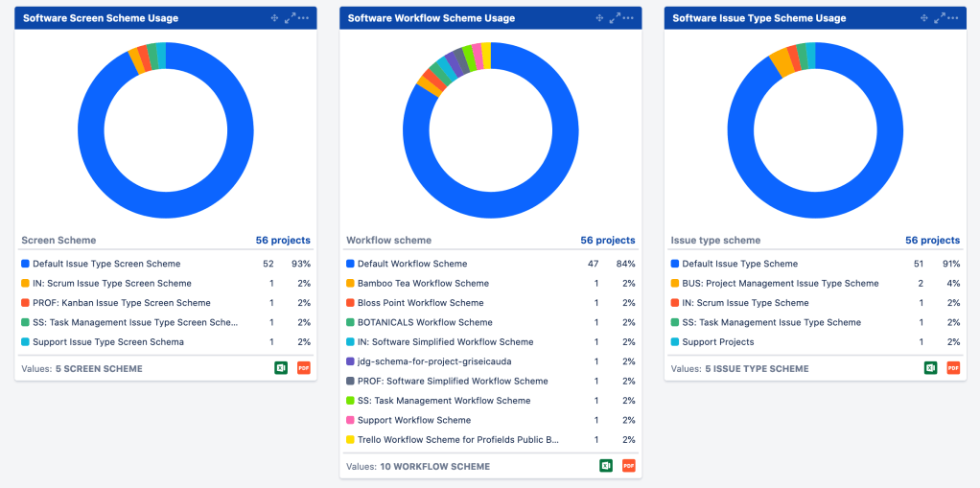Maximize the Software Screen Scheme Usage gadget

click(x=290, y=18)
